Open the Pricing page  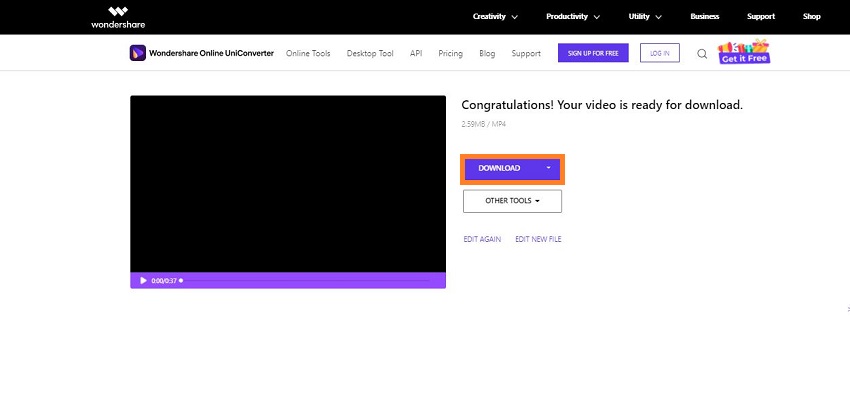pyautogui.click(x=450, y=54)
